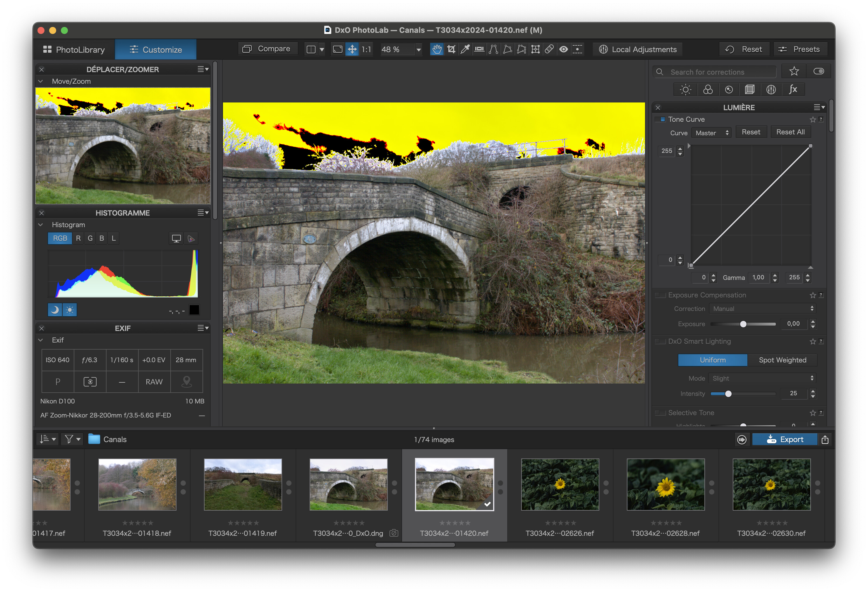Pick the White Balance eyedropper tool
This screenshot has width=868, height=592.
click(465, 49)
